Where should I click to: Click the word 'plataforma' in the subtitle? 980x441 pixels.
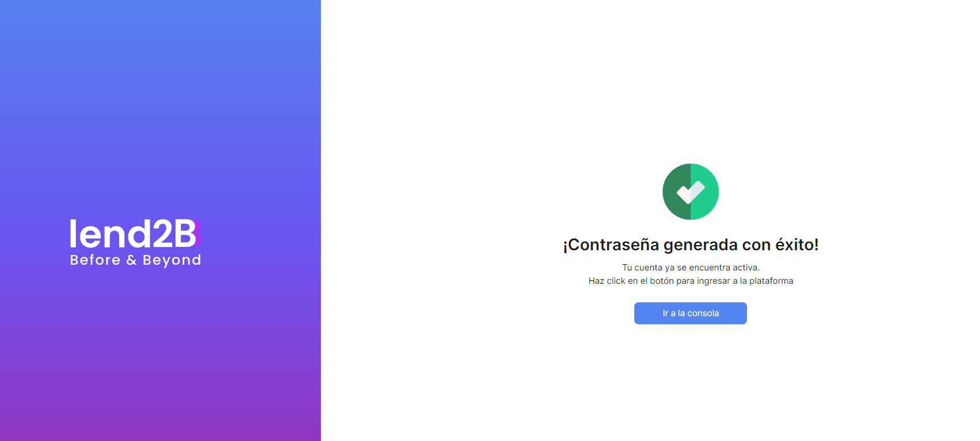pos(771,281)
